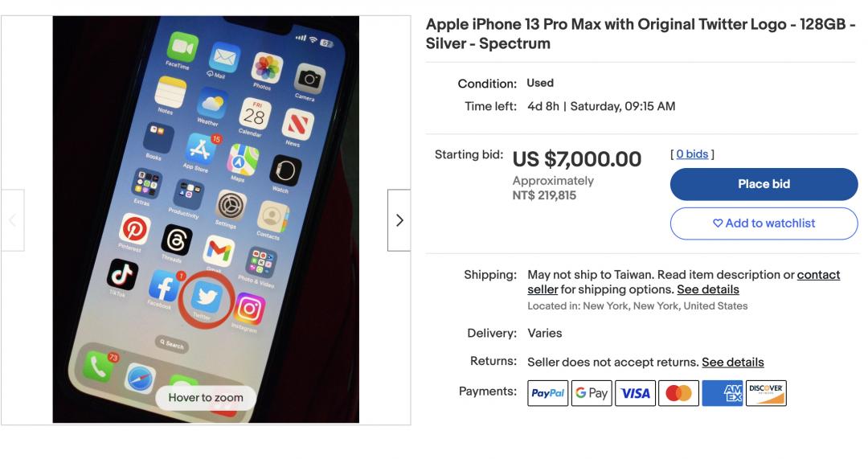Click the iPhone product photo

click(x=206, y=219)
